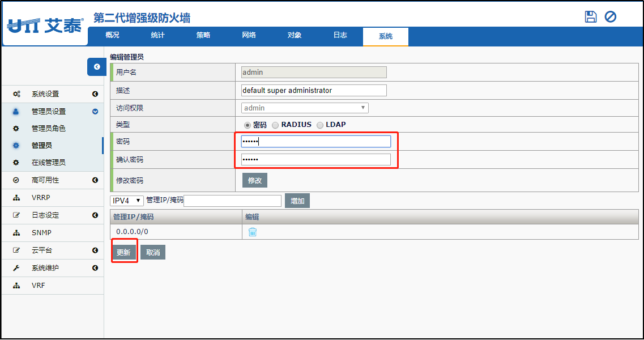The height and width of the screenshot is (340, 644).
Task: Click the circle-slash icon at top right
Action: pyautogui.click(x=611, y=17)
